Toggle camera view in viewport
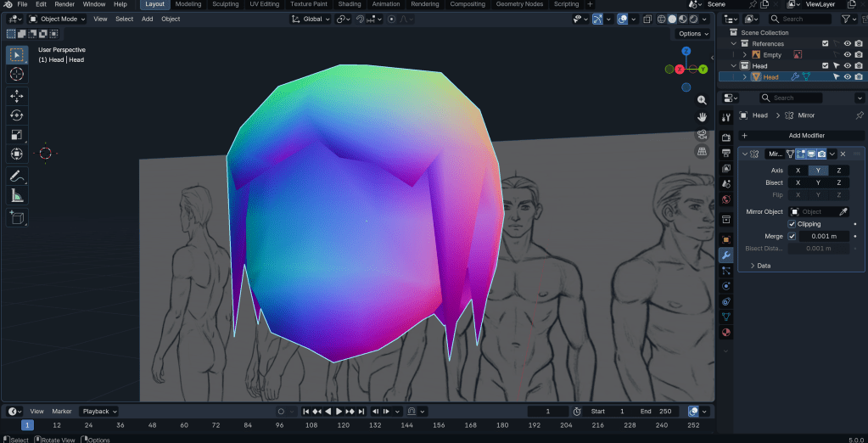Image resolution: width=868 pixels, height=443 pixels. tap(702, 135)
